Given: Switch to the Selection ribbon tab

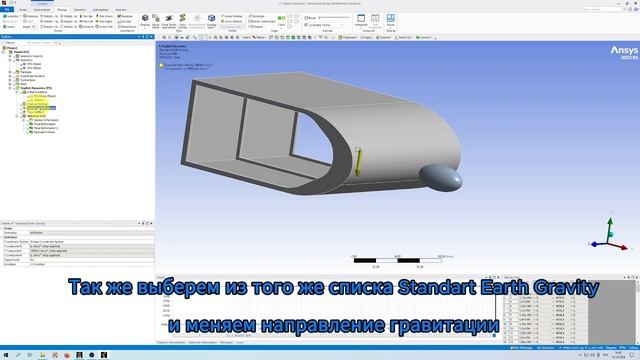Looking at the screenshot, I should (x=80, y=9).
